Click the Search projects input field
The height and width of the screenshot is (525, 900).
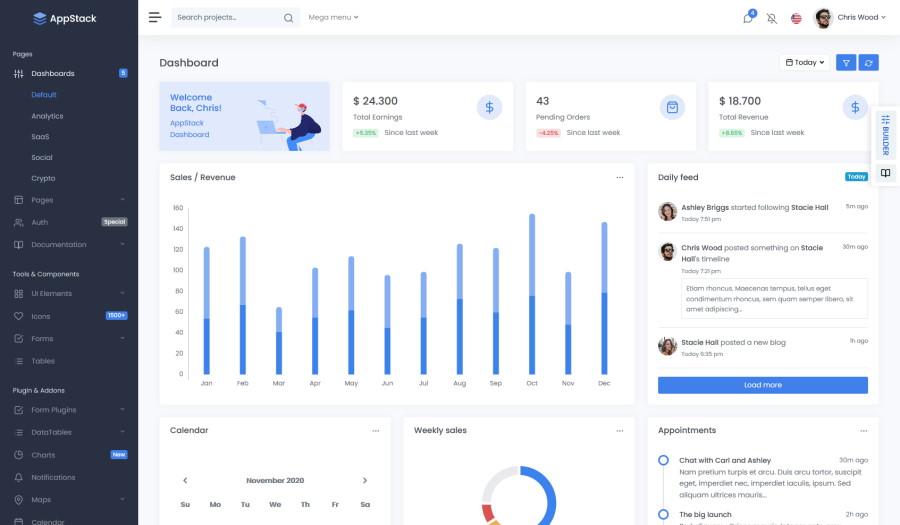pos(227,18)
